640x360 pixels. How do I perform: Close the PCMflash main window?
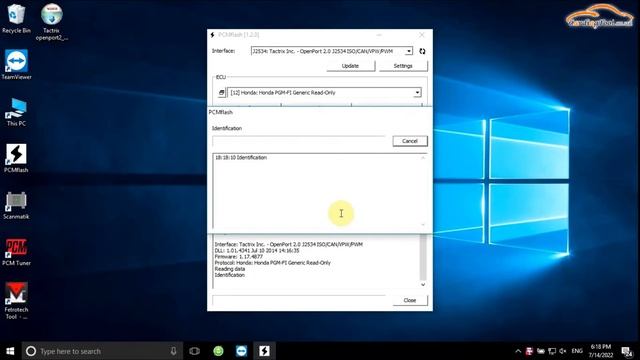click(x=422, y=35)
